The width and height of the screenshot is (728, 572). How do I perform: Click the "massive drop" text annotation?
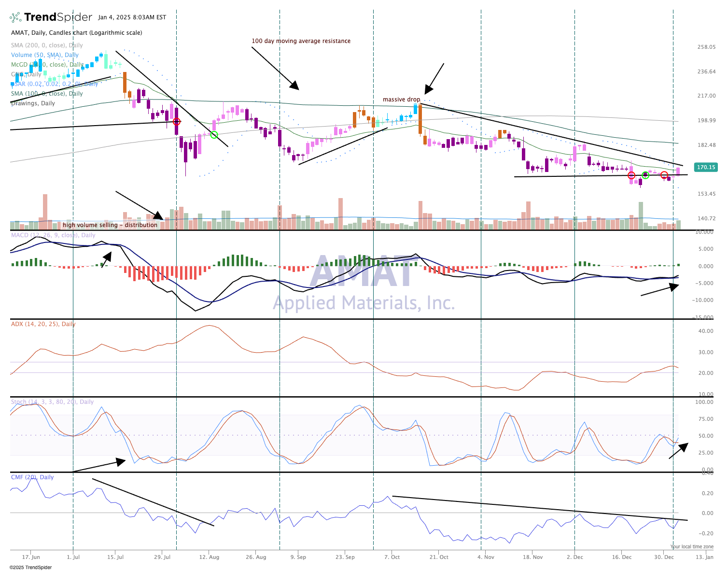click(401, 100)
